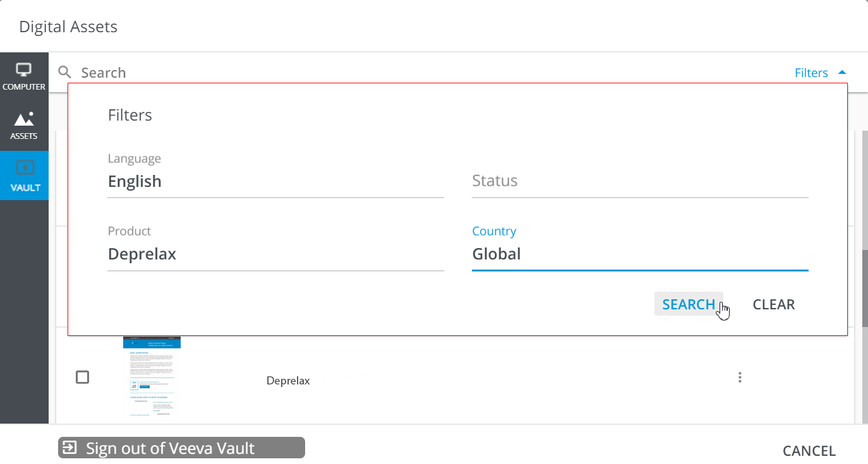Click the search magnifier icon
This screenshot has width=868, height=464.
tap(64, 72)
